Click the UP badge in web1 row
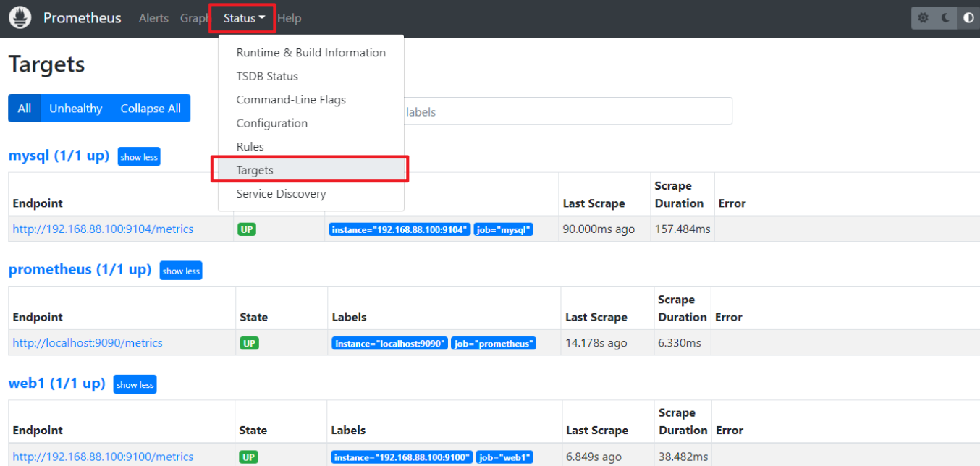 point(249,457)
